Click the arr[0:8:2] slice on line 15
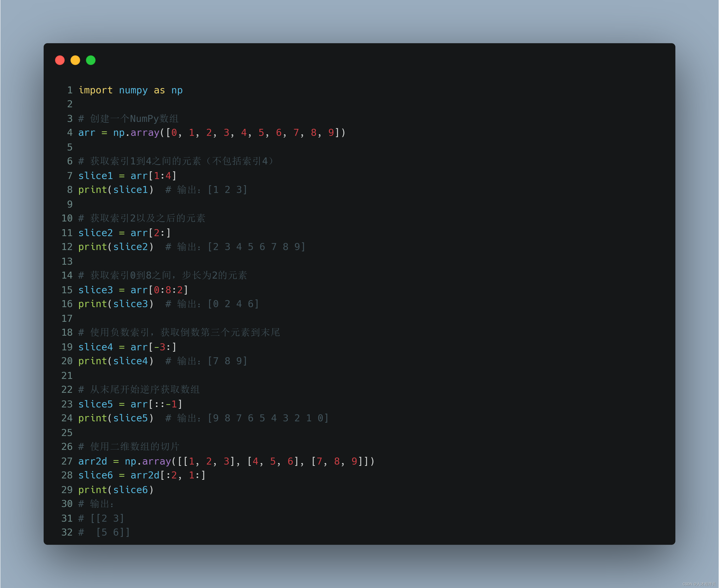 click(159, 290)
